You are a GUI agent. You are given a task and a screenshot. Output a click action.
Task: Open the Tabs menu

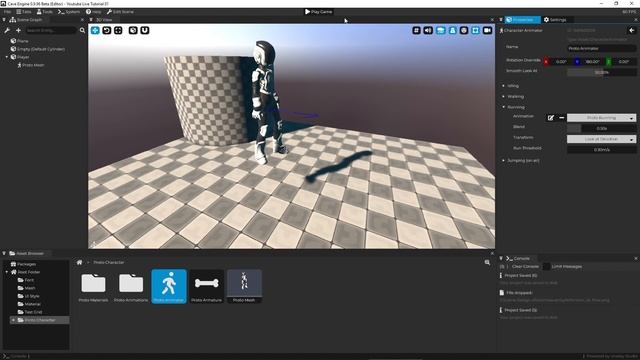click(x=24, y=12)
